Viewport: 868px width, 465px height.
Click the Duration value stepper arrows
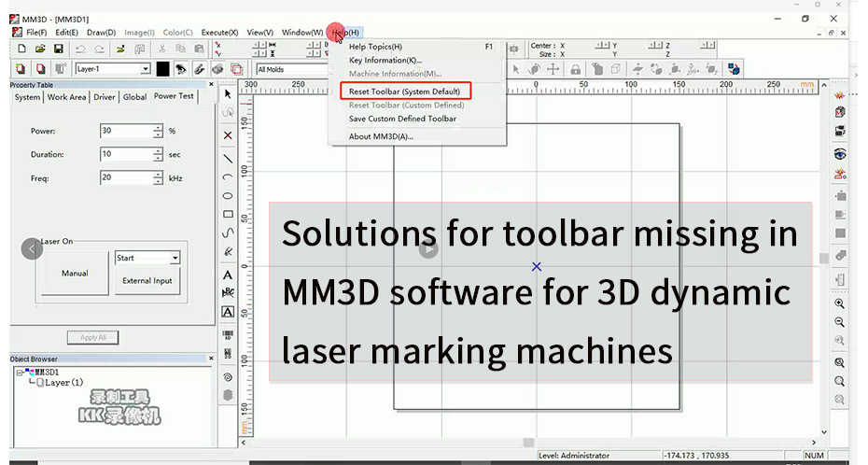point(159,154)
